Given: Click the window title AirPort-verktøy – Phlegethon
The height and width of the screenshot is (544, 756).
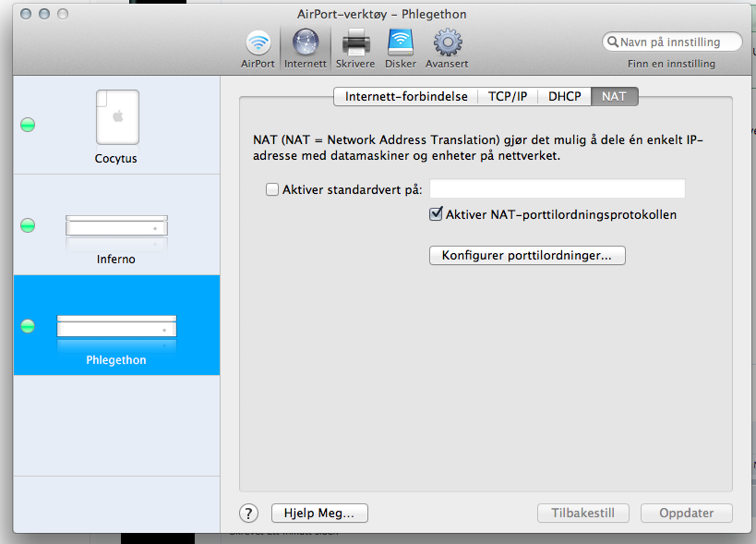Looking at the screenshot, I should point(382,15).
